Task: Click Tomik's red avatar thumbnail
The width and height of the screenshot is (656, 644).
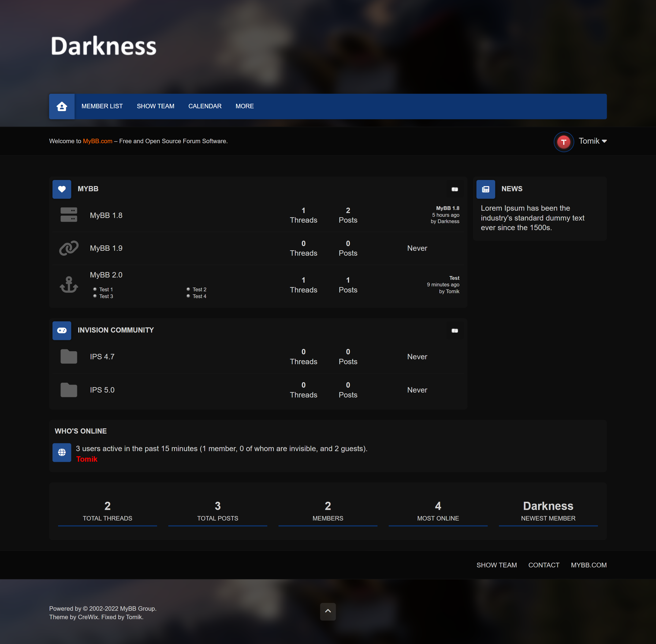Action: click(563, 142)
